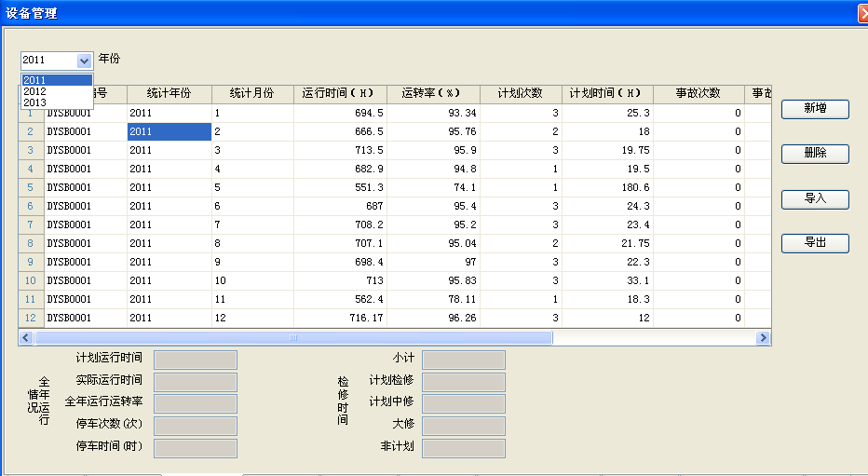The width and height of the screenshot is (868, 476).
Task: Click the 运转率(%) column header
Action: point(432,94)
